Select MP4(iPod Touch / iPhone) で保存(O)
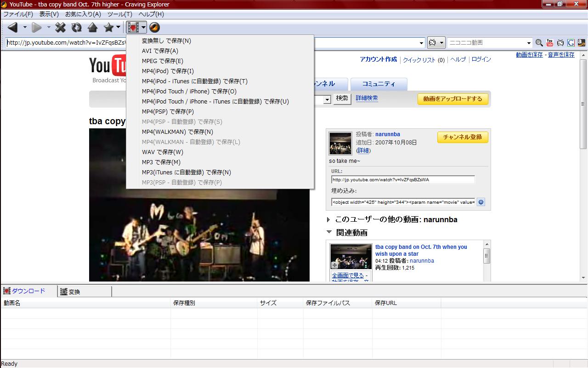The image size is (588, 368). (220, 92)
